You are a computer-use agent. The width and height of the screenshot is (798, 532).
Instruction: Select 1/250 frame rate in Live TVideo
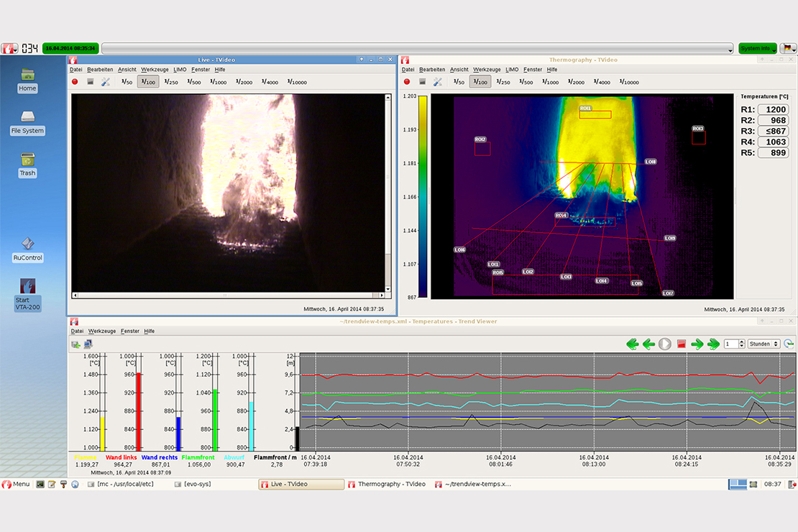coord(172,82)
